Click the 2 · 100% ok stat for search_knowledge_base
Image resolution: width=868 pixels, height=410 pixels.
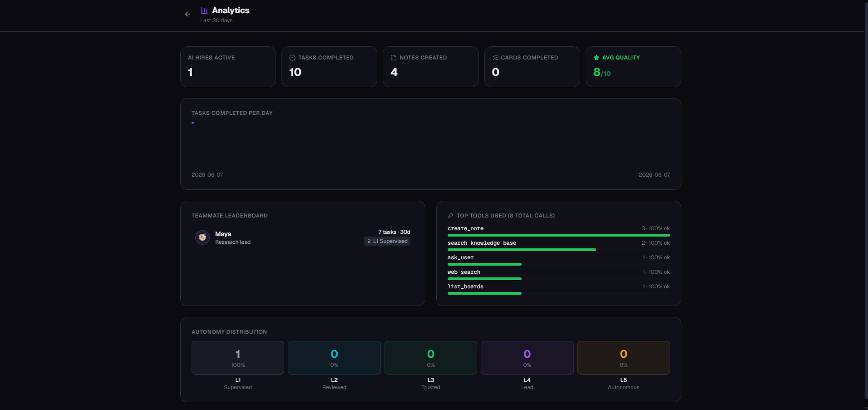click(x=656, y=243)
